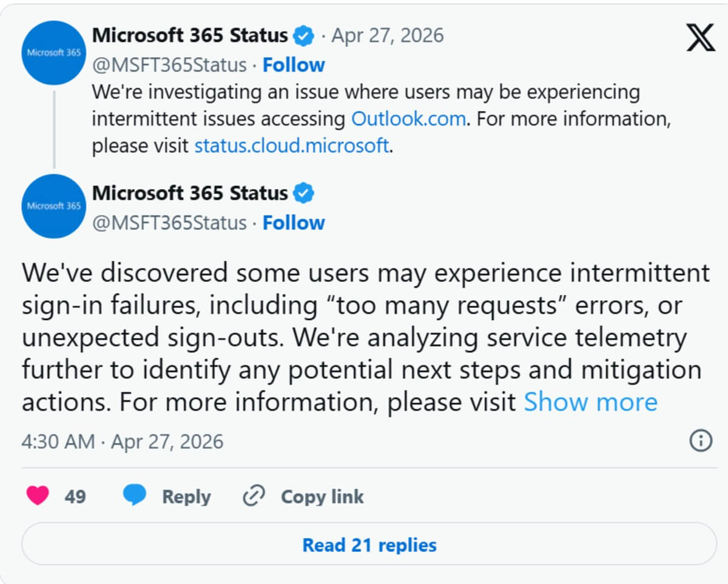Image resolution: width=728 pixels, height=584 pixels.
Task: Open the @MSFT365Status handle on second tweet
Action: tap(169, 223)
